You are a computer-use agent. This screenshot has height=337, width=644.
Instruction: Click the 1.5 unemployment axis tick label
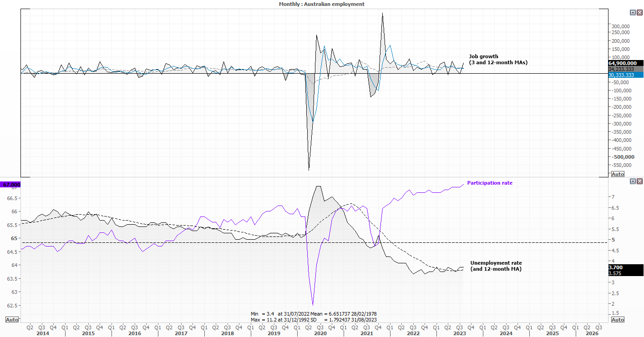click(x=615, y=313)
